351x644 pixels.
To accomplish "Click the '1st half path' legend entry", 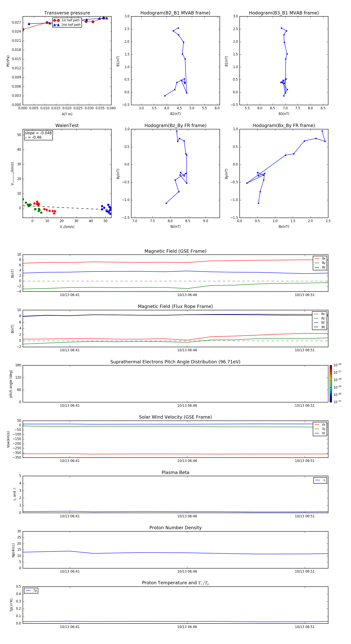I will click(x=67, y=20).
